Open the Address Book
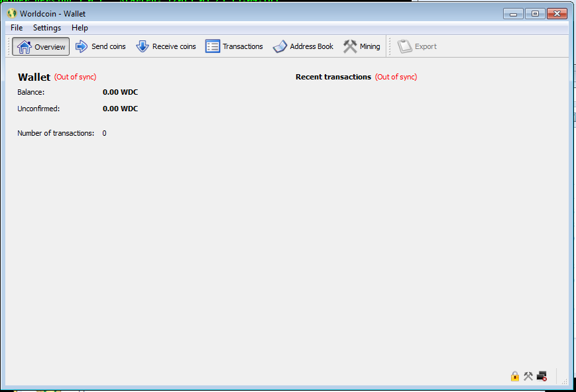Screen dimensions: 576x392 (303, 46)
